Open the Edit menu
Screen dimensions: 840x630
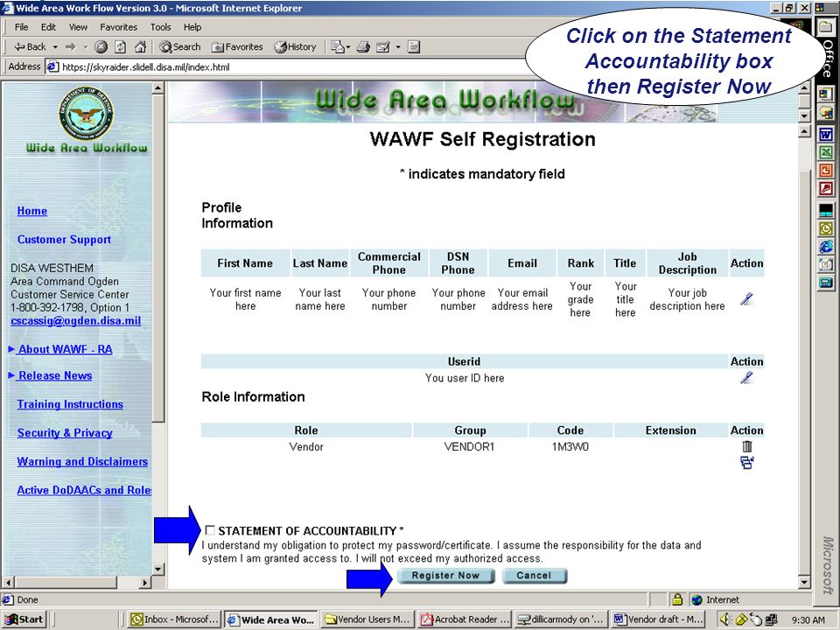(x=48, y=27)
